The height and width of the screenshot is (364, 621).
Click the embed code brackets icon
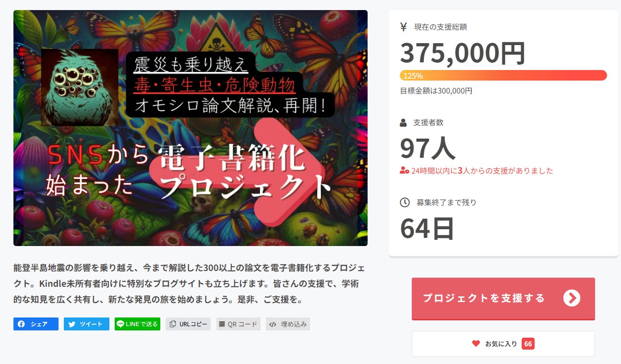point(273,324)
